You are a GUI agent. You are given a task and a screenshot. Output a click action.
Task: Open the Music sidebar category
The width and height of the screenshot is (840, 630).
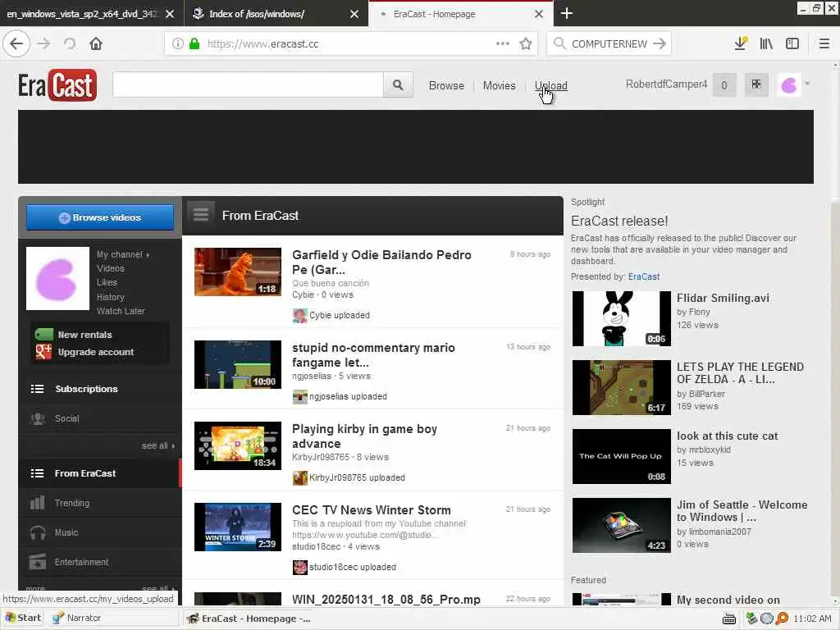(x=100, y=532)
